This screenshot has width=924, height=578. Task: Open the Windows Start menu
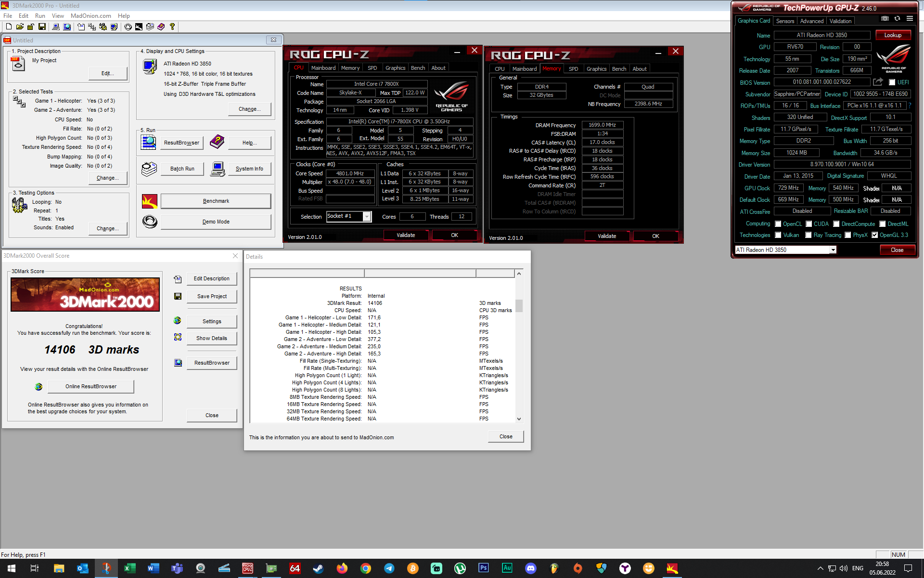pyautogui.click(x=12, y=568)
